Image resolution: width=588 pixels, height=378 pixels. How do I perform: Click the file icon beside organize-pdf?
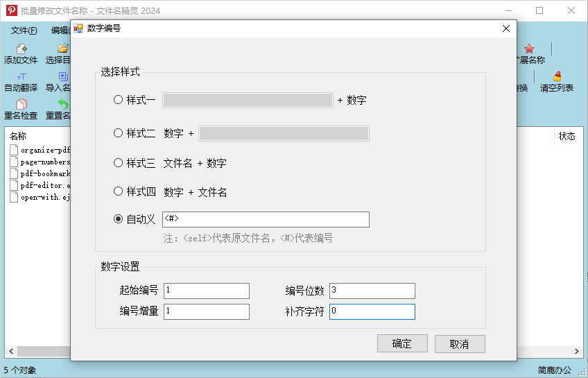coord(14,150)
